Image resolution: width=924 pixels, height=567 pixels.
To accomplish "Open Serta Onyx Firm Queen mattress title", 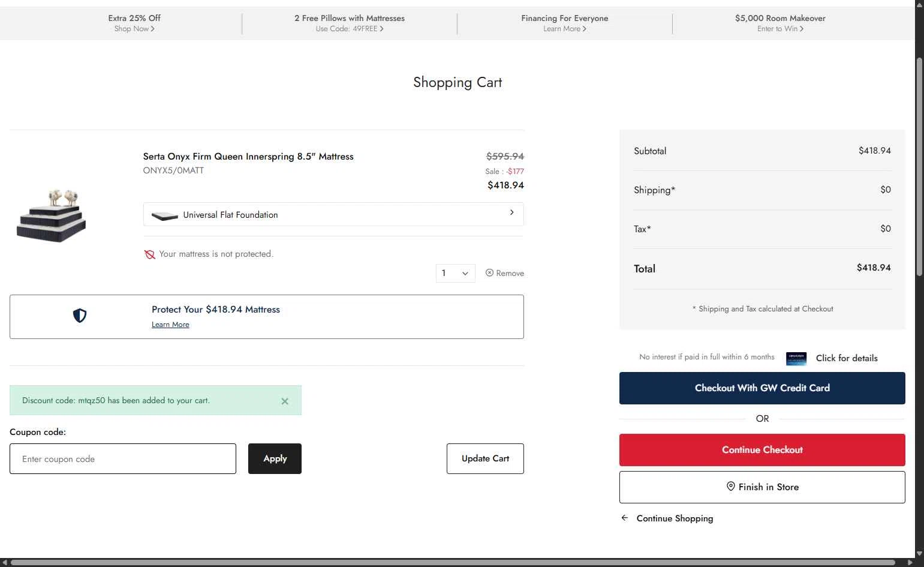I will (x=248, y=157).
